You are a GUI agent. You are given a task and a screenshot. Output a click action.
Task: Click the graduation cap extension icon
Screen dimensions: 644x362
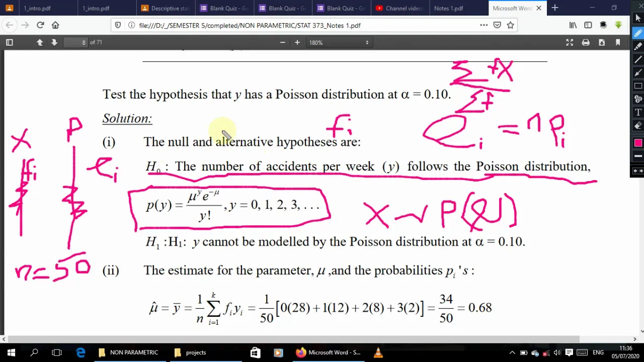point(603,25)
